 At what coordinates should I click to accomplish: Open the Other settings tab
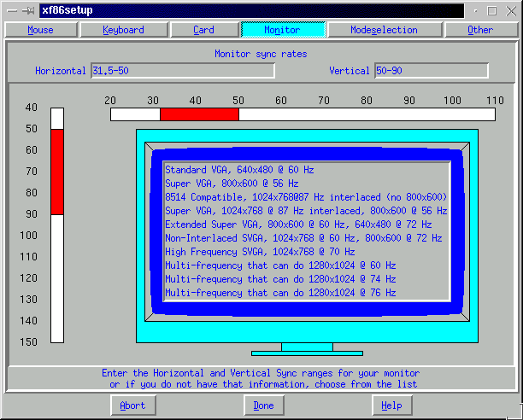tap(480, 30)
